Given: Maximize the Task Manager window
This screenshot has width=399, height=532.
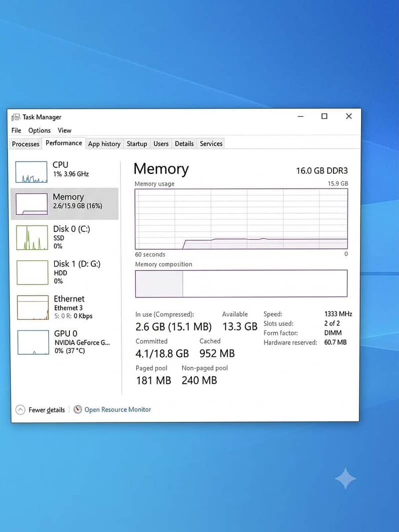Looking at the screenshot, I should point(324,116).
